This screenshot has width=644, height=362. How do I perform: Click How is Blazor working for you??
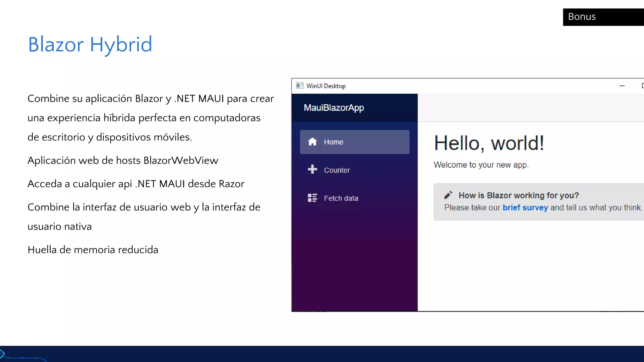(x=519, y=195)
